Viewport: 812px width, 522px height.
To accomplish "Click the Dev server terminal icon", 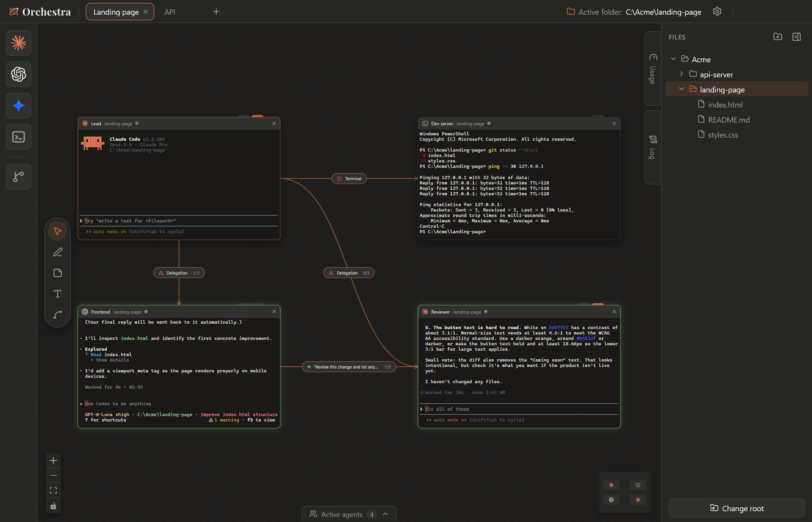I will coord(425,123).
